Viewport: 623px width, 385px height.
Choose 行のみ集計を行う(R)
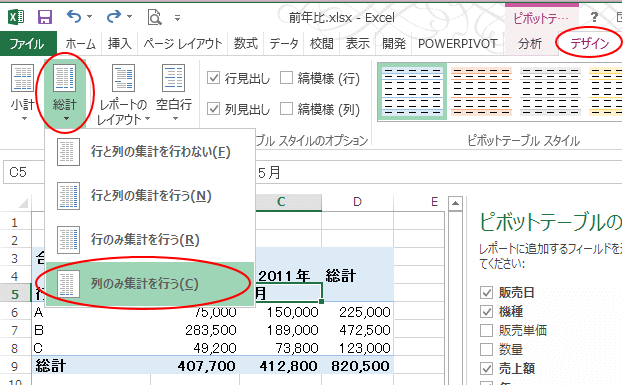[150, 240]
